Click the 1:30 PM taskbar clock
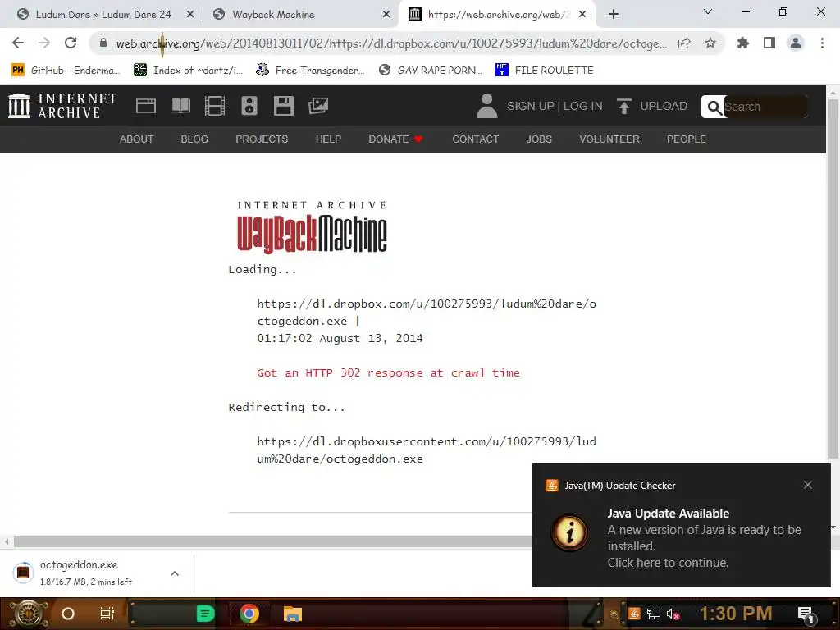The width and height of the screenshot is (840, 630). [736, 614]
